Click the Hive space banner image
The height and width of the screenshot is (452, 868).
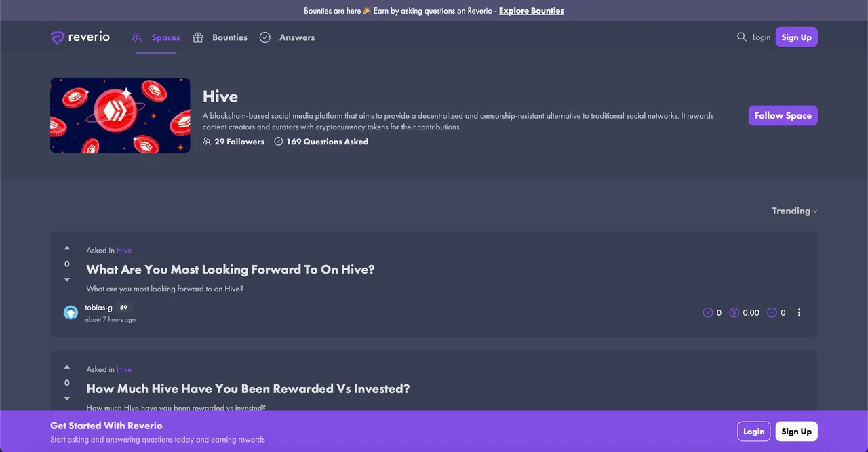120,115
